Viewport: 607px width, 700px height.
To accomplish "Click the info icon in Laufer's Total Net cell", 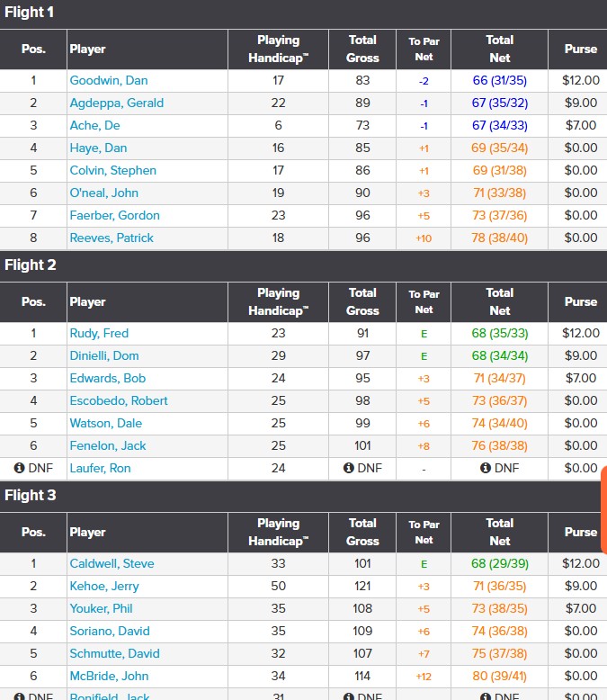I will 486,468.
